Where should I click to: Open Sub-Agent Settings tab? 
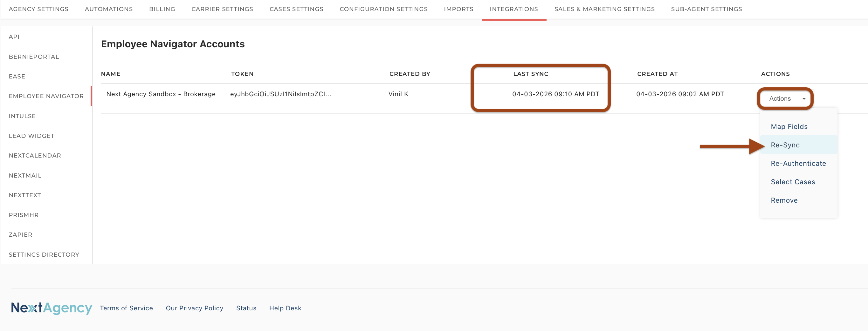(706, 9)
